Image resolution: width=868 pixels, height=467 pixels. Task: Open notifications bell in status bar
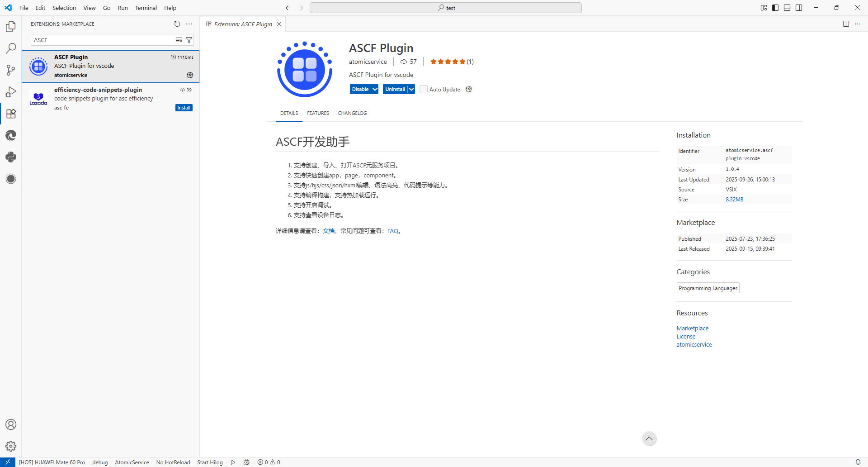click(x=858, y=462)
